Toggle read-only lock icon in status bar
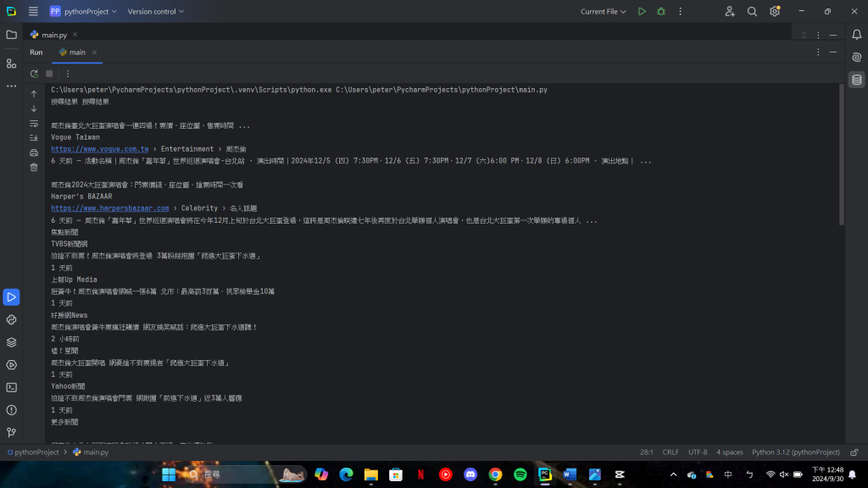Viewport: 868px width, 488px height. click(x=854, y=452)
